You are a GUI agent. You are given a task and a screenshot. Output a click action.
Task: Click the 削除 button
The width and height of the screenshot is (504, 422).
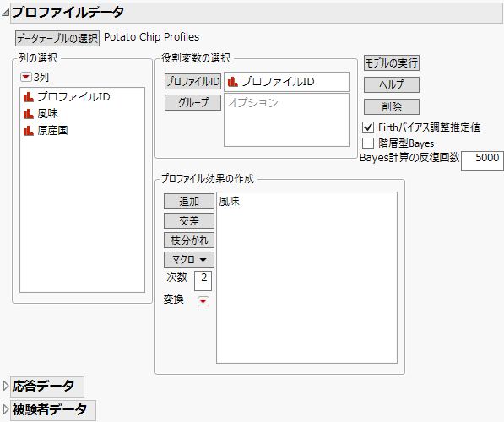[392, 106]
